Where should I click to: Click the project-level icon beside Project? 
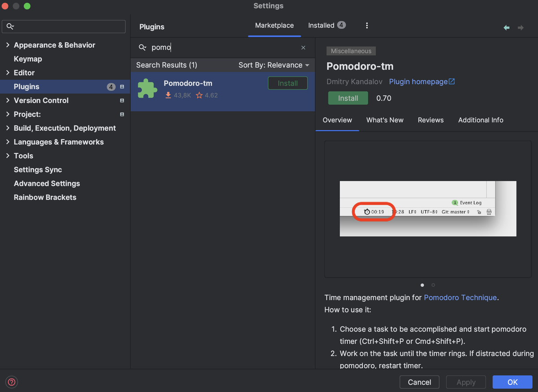122,115
